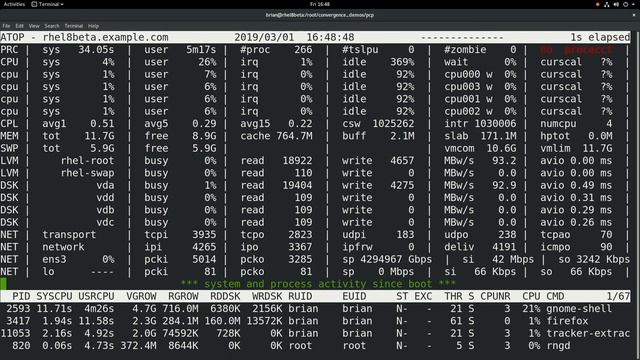Click the RDDSK column header
Screen dimensions: 640x360
click(225, 296)
